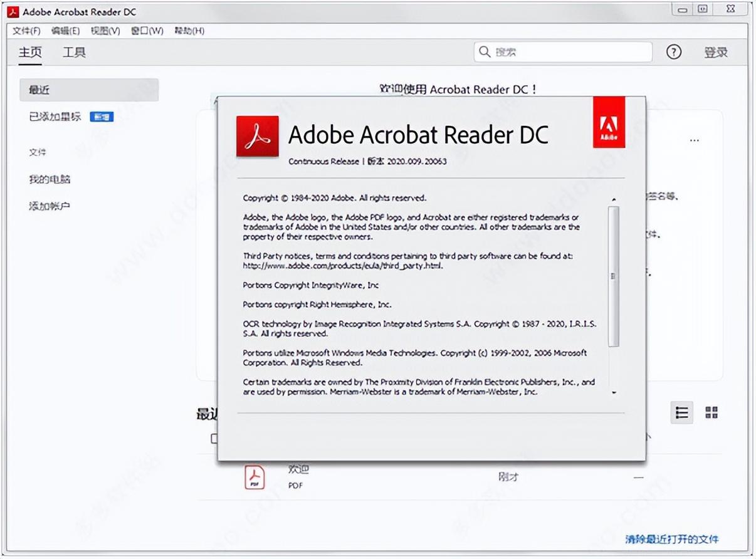Switch to the 主页 tab

(30, 53)
